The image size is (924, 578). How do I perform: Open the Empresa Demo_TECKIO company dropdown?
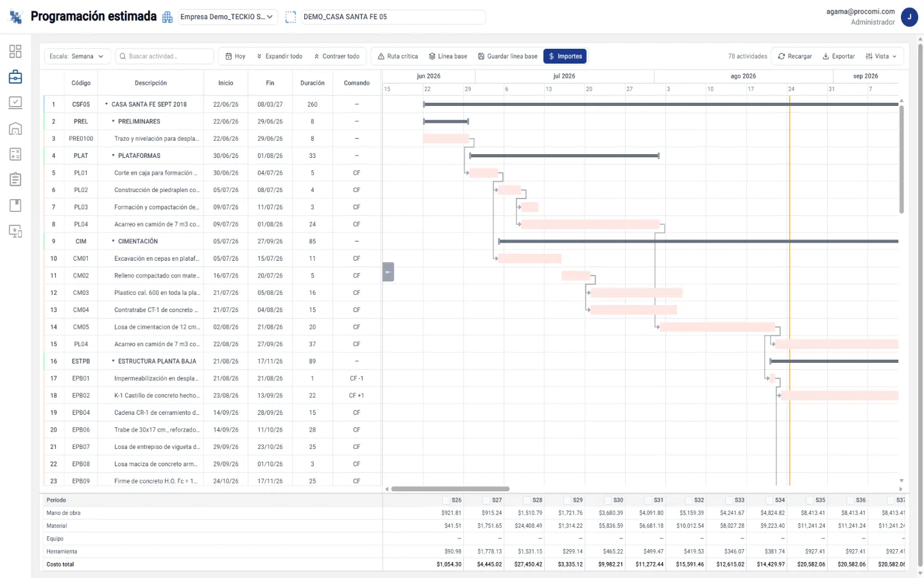pyautogui.click(x=227, y=17)
